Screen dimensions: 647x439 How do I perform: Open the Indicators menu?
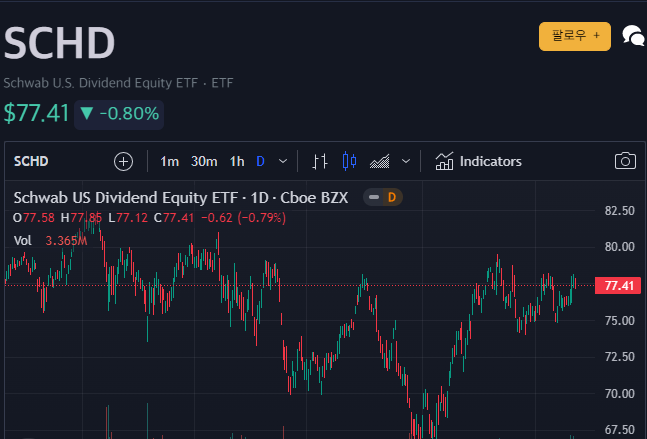coord(478,161)
